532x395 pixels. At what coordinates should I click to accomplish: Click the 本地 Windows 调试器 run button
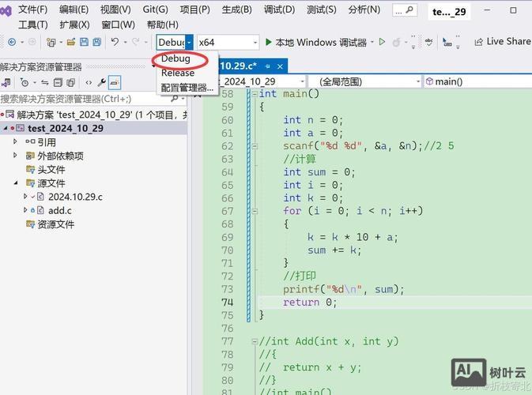coord(316,42)
